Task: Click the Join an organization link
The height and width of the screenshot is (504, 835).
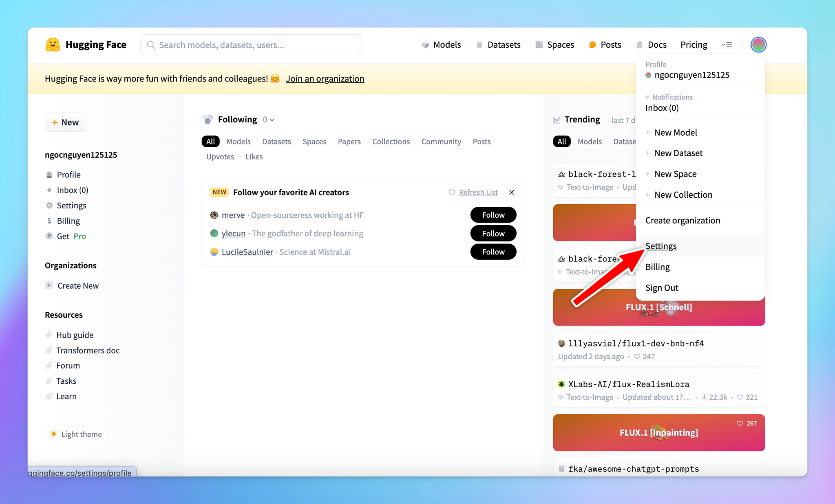Action: (325, 79)
